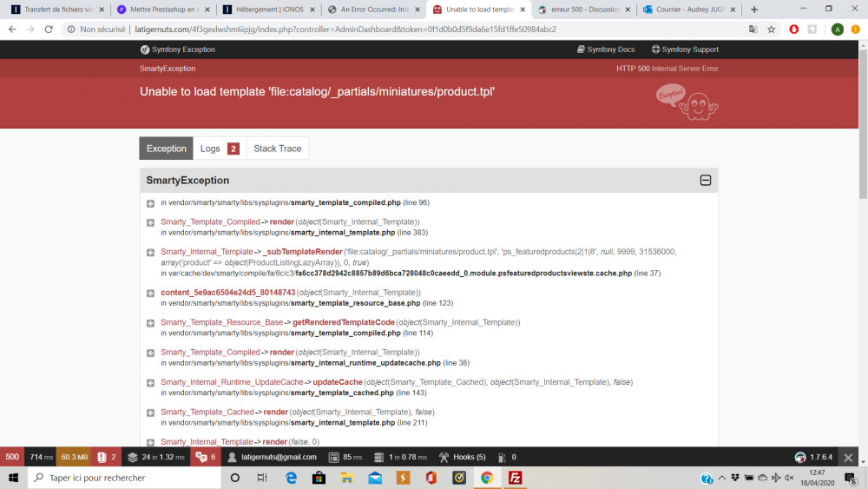Open the Stack Trace tab
This screenshot has width=868, height=489.
278,149
